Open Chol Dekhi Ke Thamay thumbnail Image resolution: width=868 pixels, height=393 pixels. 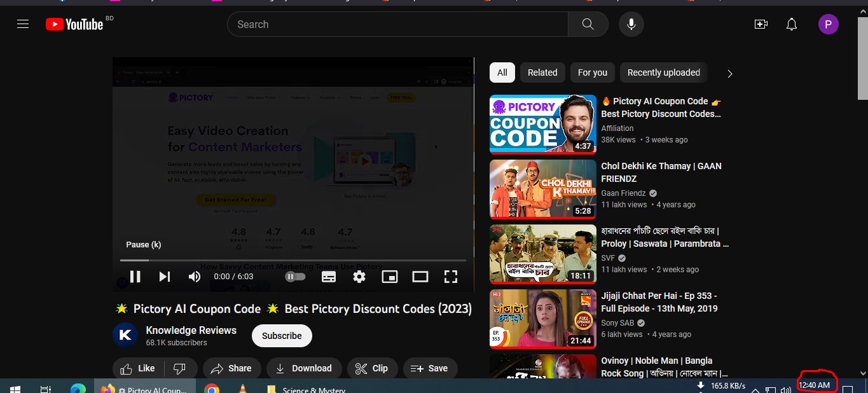543,190
